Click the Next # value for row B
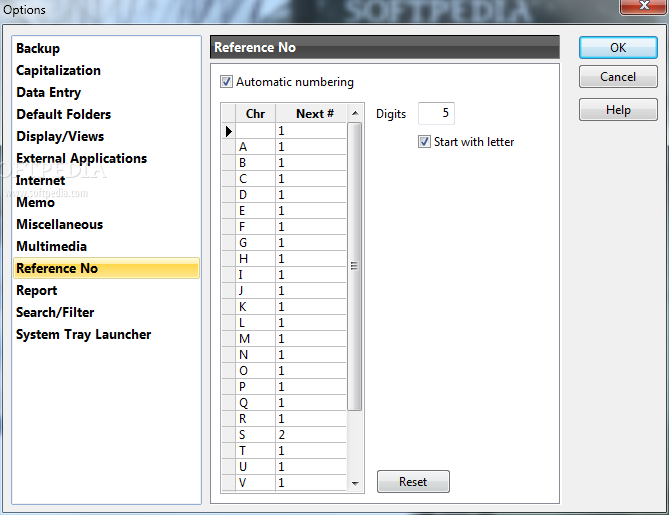 [x=311, y=163]
